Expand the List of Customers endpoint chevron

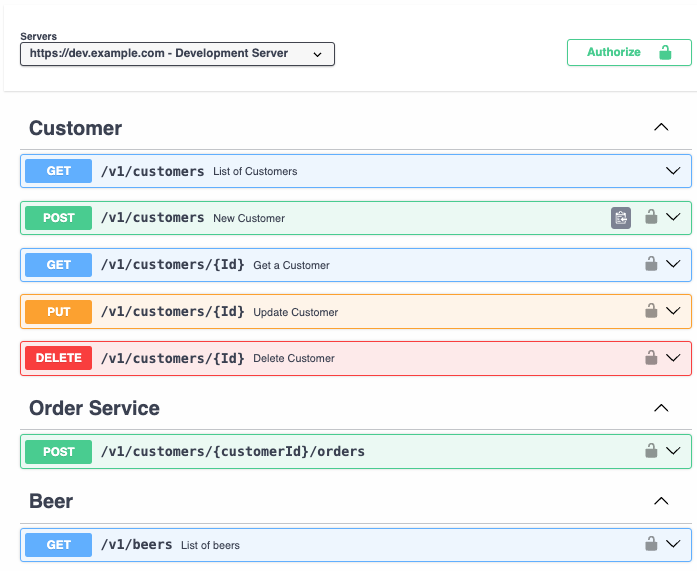point(673,171)
